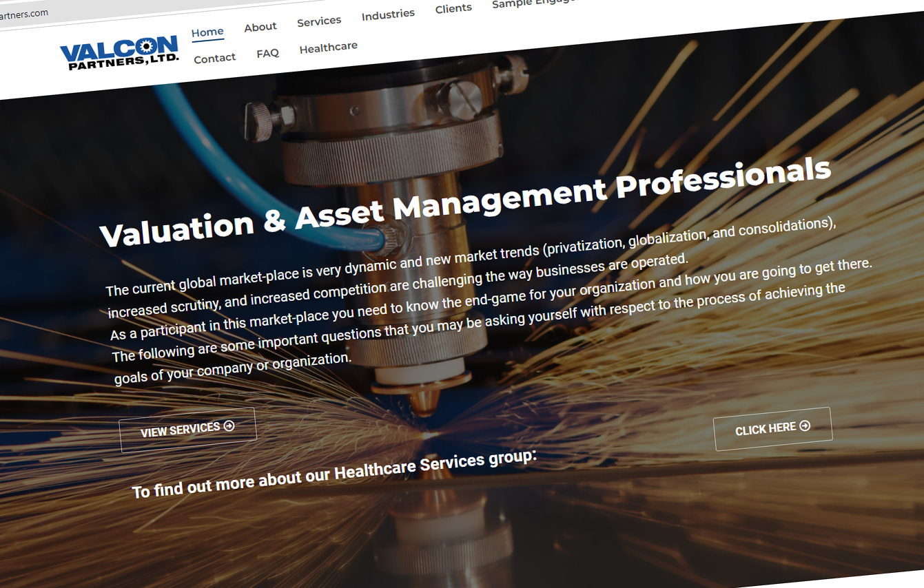The width and height of the screenshot is (924, 588).
Task: Visit the FAQ page
Action: (267, 53)
